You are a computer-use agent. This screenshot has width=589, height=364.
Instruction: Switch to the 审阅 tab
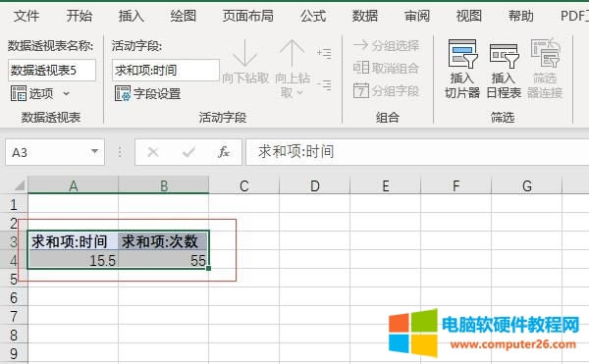coord(417,16)
